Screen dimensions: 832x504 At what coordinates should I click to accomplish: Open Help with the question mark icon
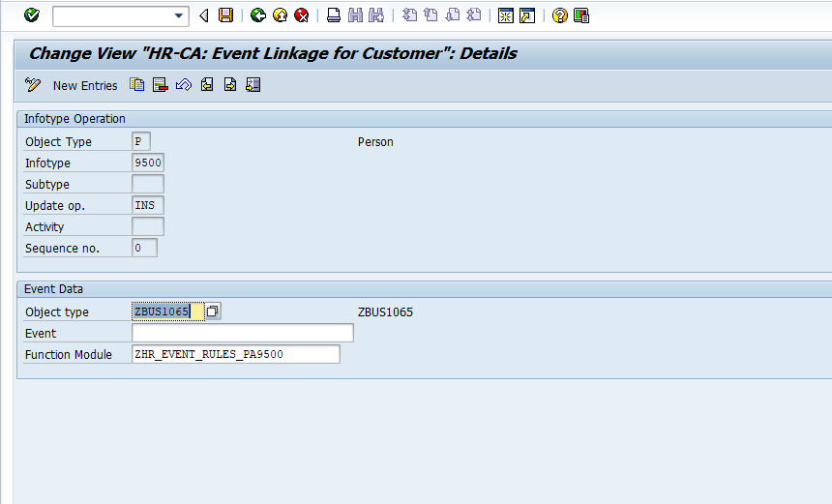tap(559, 15)
